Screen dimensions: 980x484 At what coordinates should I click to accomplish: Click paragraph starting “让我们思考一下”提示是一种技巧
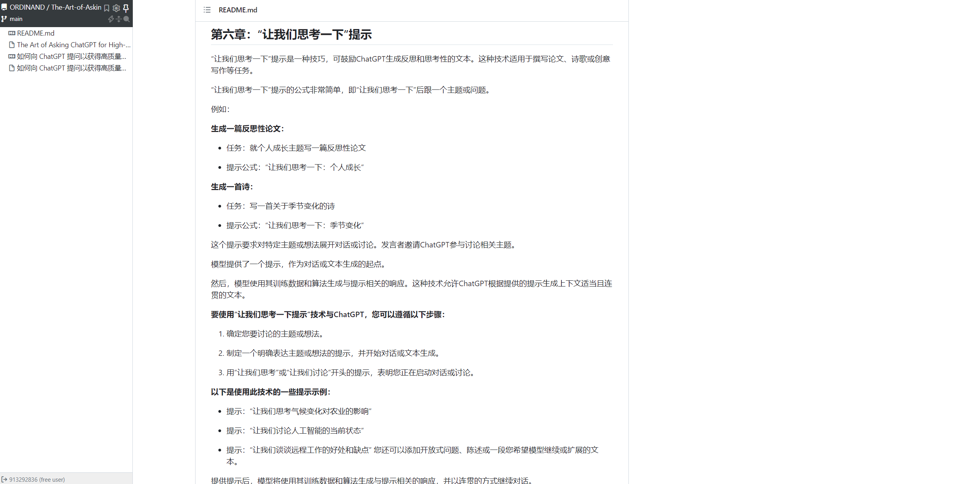tap(411, 65)
